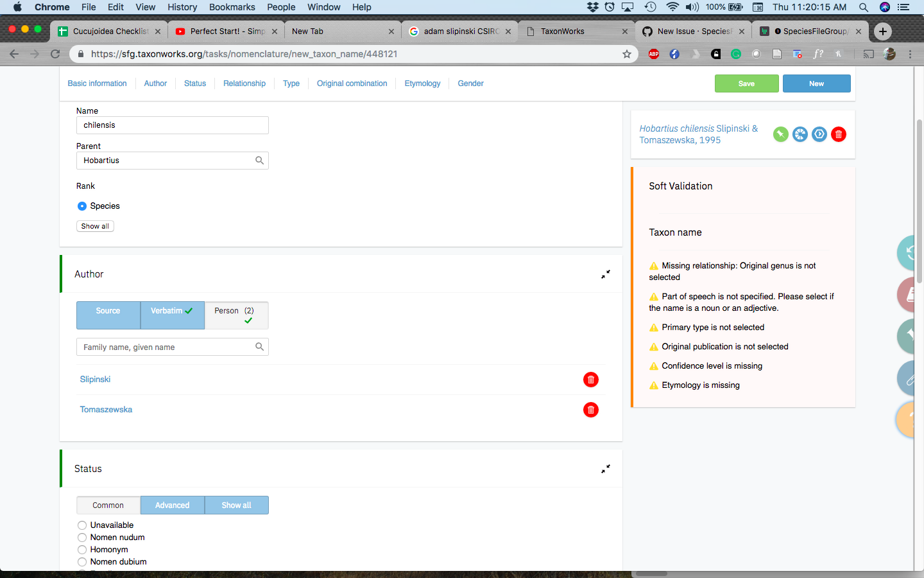The width and height of the screenshot is (924, 578).
Task: Open the radial navigator icon for taxon
Action: [x=800, y=134]
